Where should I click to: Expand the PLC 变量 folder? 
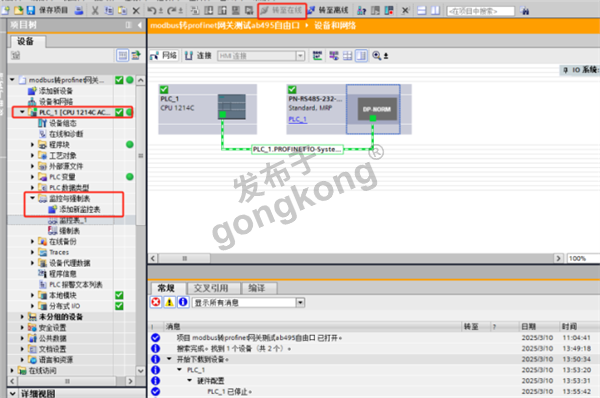(x=32, y=177)
